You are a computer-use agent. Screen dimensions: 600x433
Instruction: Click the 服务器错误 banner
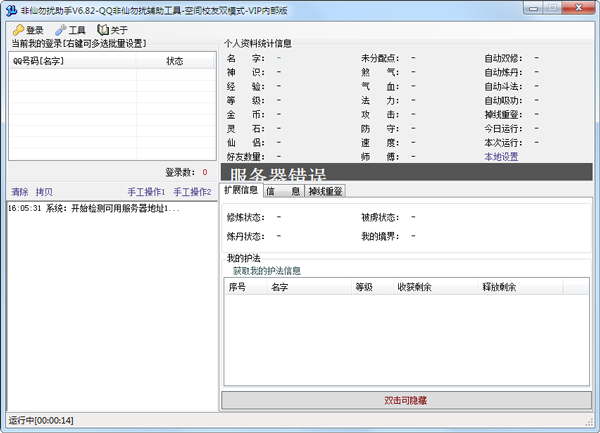pos(406,172)
